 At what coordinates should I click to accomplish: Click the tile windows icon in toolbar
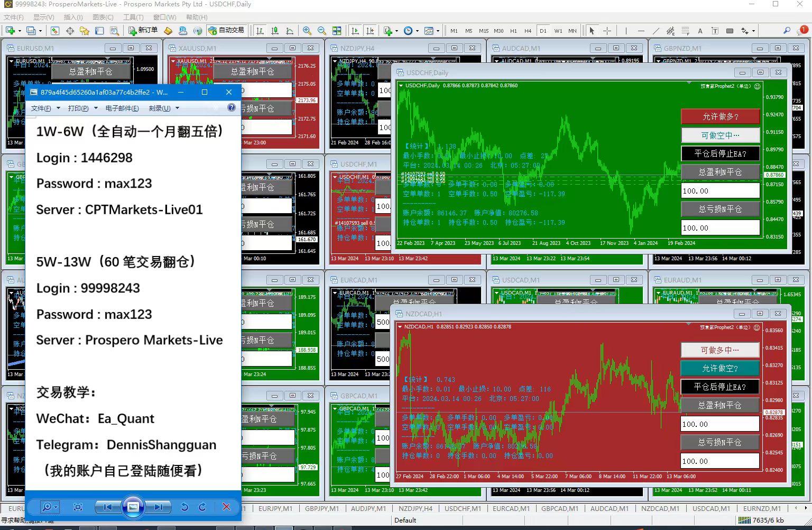point(337,31)
